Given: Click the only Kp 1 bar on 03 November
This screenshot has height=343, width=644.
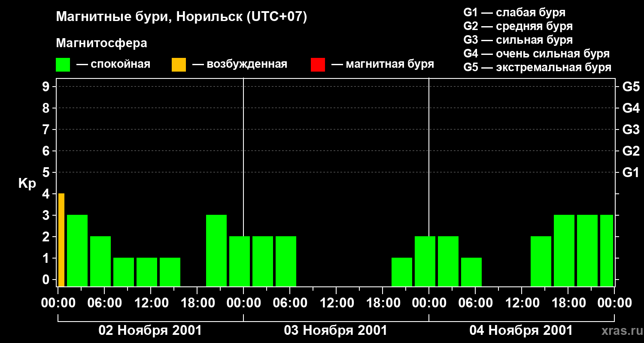Looking at the screenshot, I should pos(402,272).
